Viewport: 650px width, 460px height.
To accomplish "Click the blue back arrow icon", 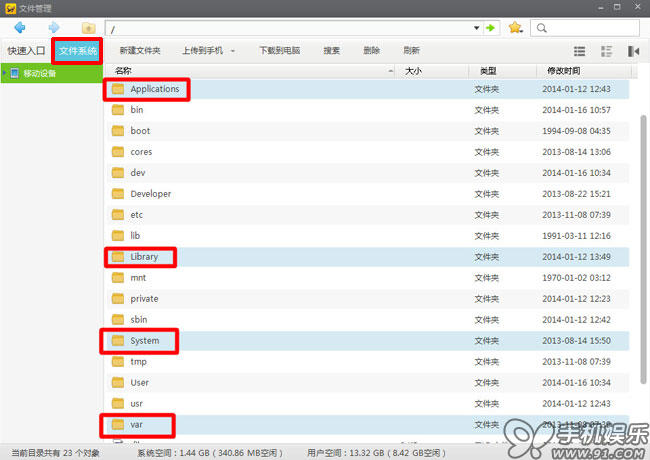I will tap(20, 28).
